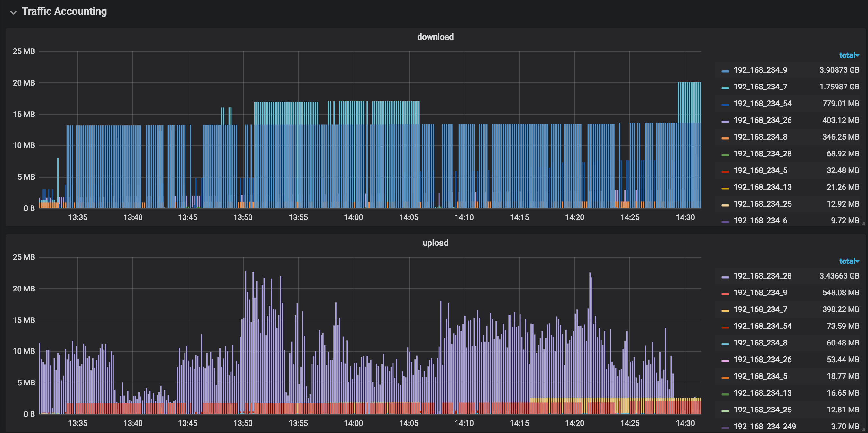The height and width of the screenshot is (433, 868).
Task: Collapse the Traffic Accounting row chevron
Action: [14, 13]
